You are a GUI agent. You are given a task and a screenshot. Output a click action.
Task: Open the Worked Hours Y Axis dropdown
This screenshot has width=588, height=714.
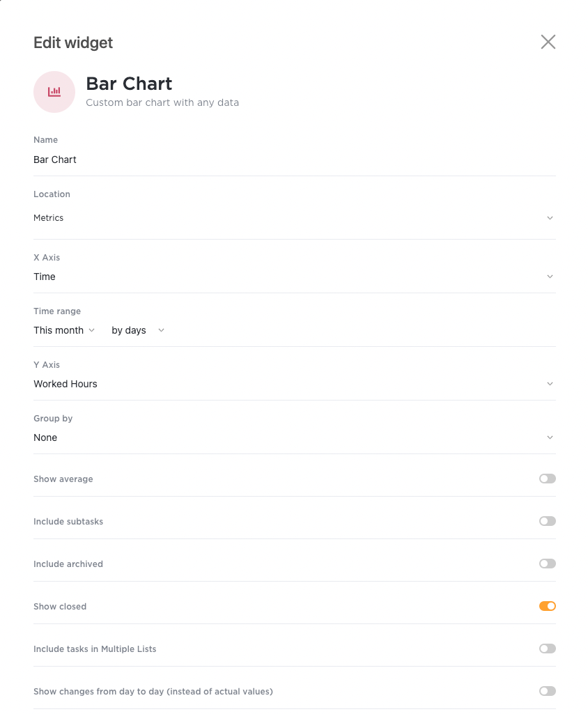pos(294,384)
